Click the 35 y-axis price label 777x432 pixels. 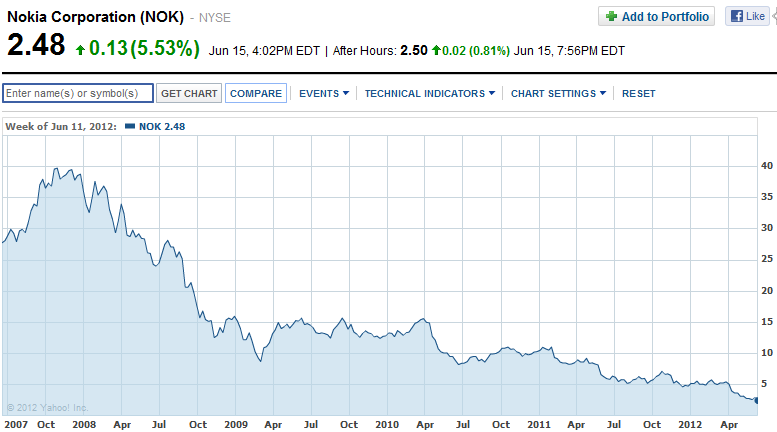(x=767, y=197)
